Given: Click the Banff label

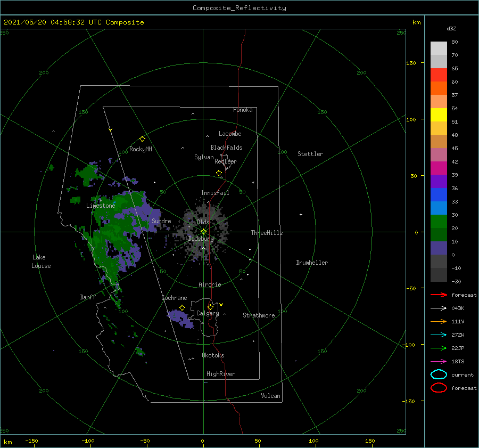Looking at the screenshot, I should [88, 297].
